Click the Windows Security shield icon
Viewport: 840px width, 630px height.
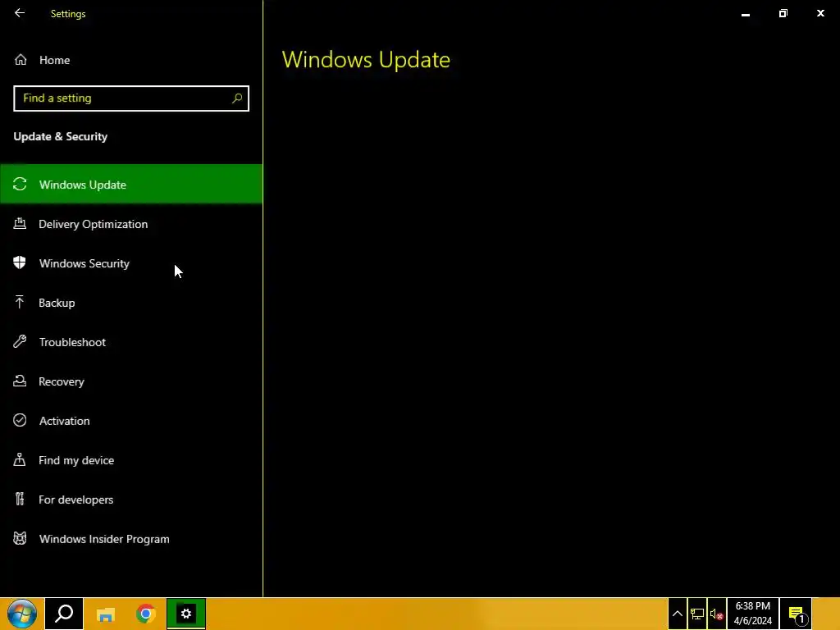[x=20, y=262]
